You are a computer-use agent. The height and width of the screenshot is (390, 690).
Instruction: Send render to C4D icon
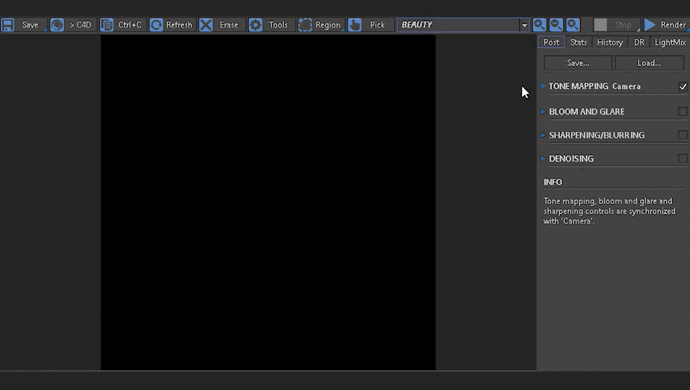57,25
